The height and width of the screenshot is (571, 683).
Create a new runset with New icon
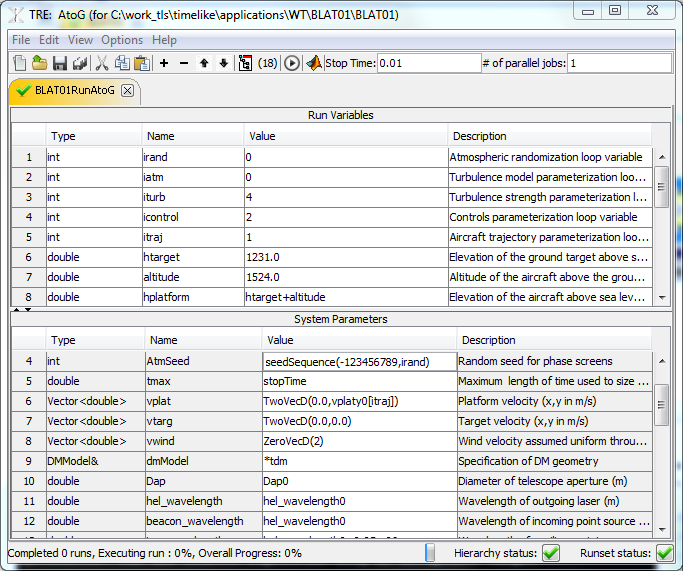[19, 63]
